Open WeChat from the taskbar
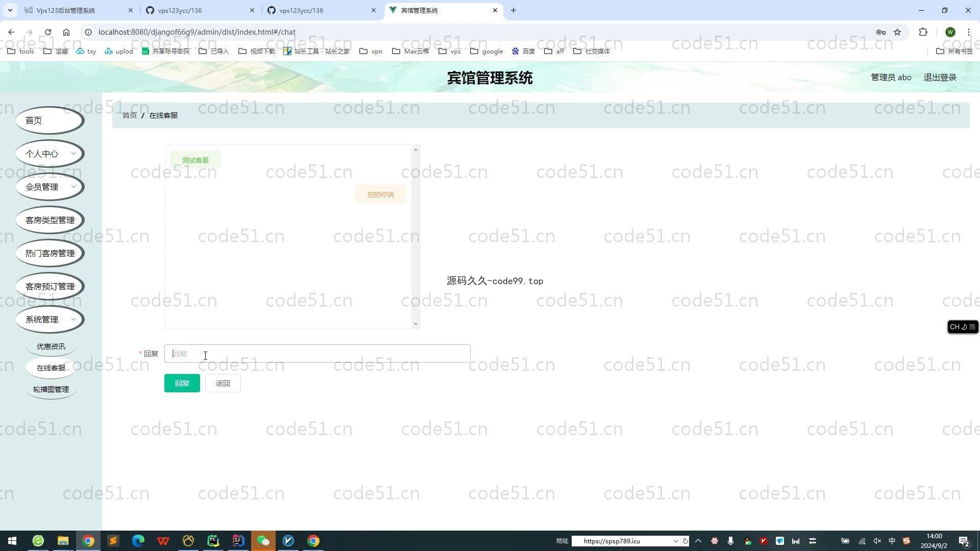The image size is (980, 551). (x=263, y=541)
